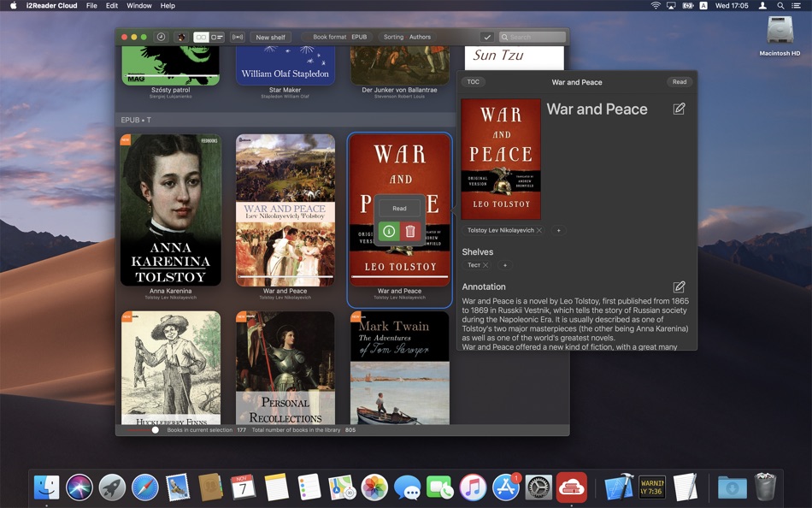Click the green info icon in popup
Viewport: 812px width, 508px height.
tap(389, 231)
